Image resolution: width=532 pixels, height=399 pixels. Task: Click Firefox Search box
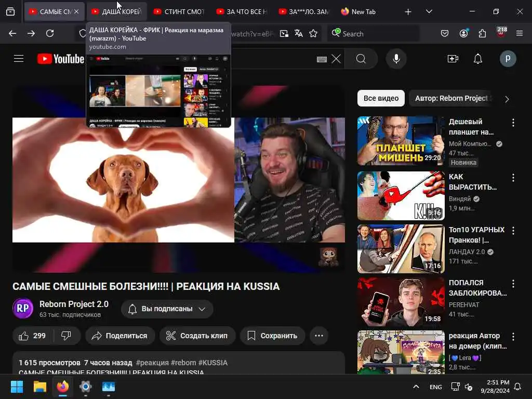[373, 34]
